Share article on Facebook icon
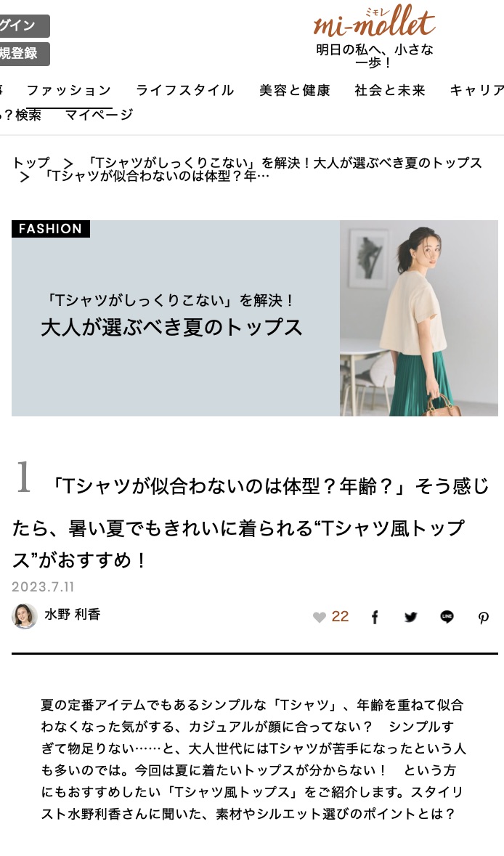This screenshot has height=856, width=504. coord(375,618)
